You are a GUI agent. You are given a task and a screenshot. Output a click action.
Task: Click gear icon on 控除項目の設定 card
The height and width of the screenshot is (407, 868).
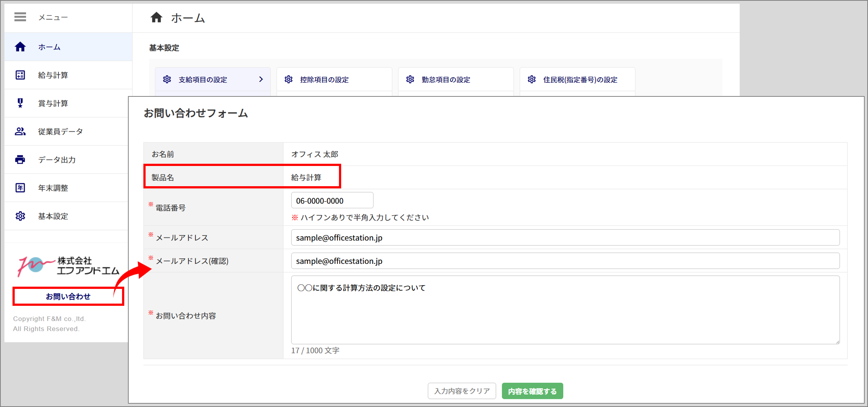coord(289,79)
